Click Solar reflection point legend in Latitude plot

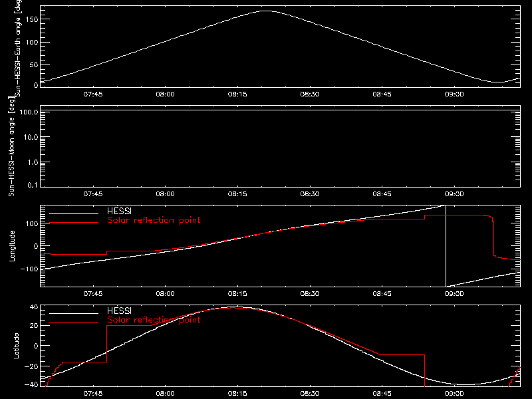click(x=154, y=320)
